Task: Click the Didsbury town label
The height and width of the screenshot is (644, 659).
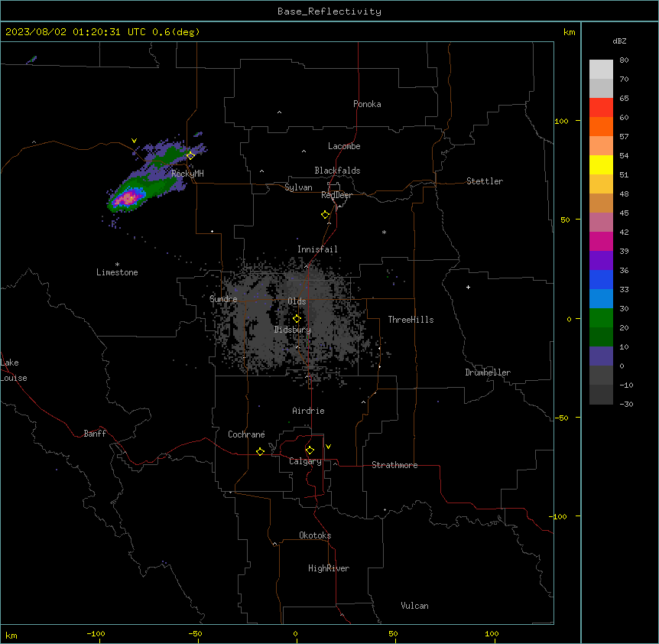Action: point(293,330)
